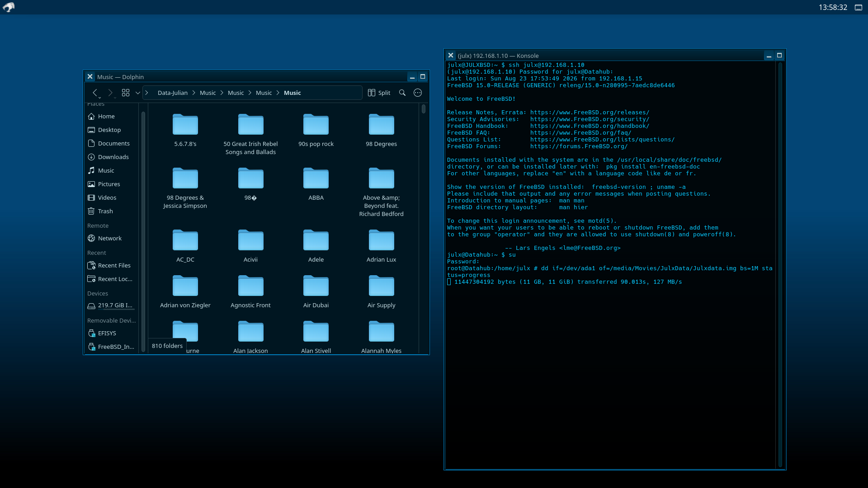Screen dimensions: 868x488
Task: Select the Alannah Myles folder
Action: (382, 337)
